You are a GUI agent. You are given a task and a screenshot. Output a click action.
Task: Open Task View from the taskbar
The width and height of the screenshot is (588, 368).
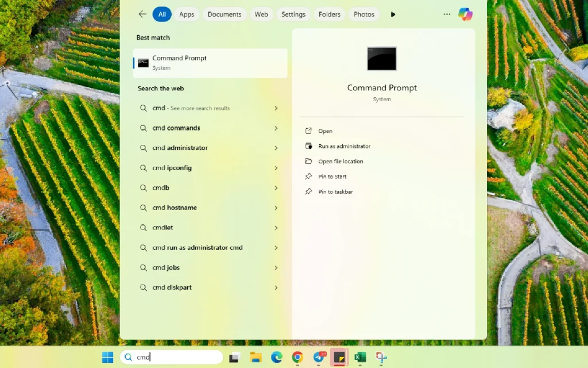[x=235, y=357]
